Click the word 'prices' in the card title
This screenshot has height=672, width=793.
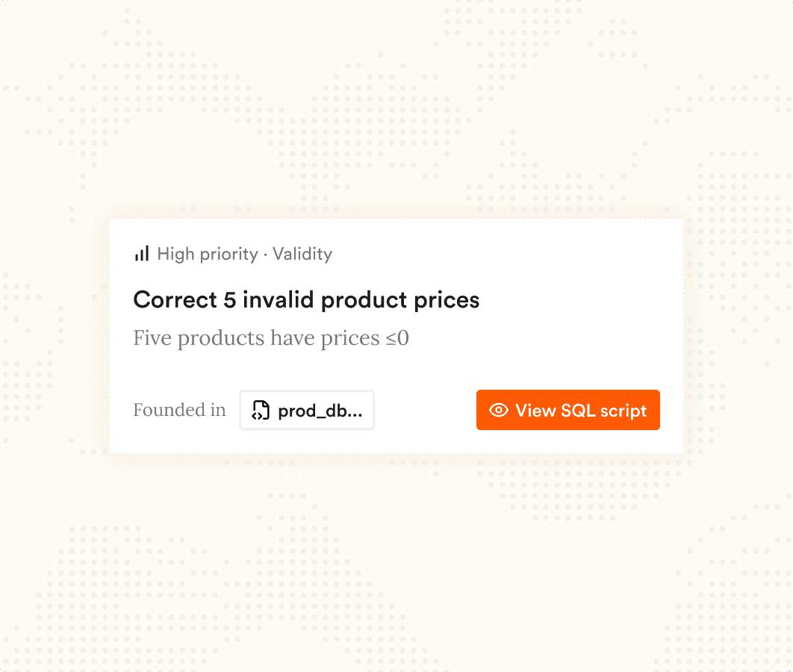pos(445,300)
